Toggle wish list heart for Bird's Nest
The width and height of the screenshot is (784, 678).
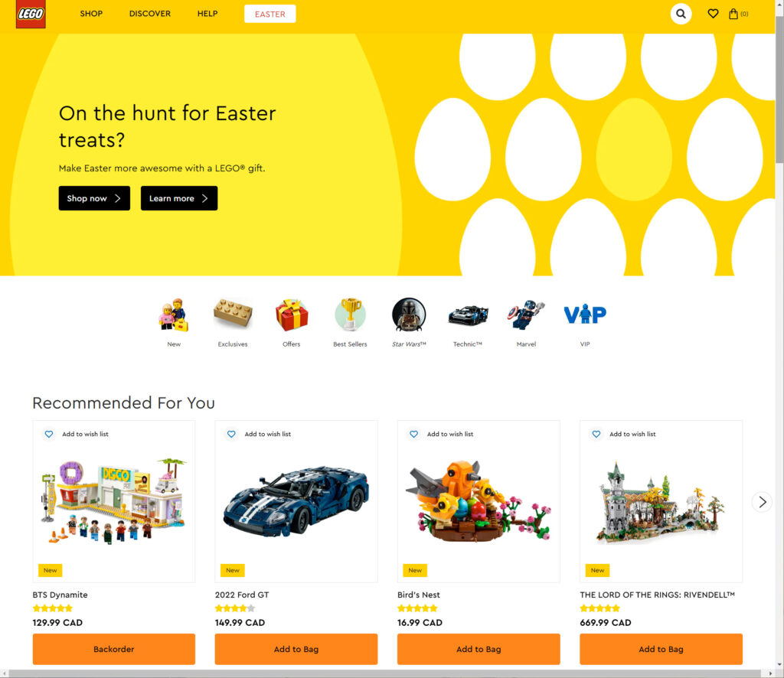[x=413, y=434]
